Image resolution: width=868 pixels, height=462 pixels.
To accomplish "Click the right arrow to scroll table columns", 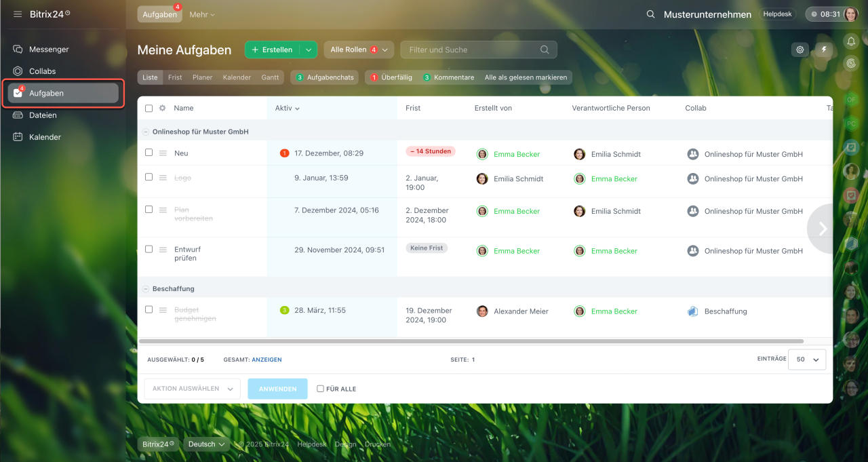I will click(822, 229).
